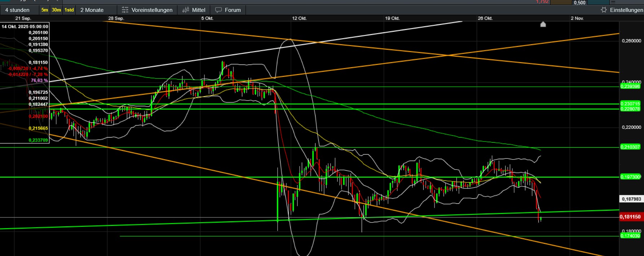The height and width of the screenshot is (256, 644).
Task: Open the Forum speech bubble icon
Action: (219, 10)
